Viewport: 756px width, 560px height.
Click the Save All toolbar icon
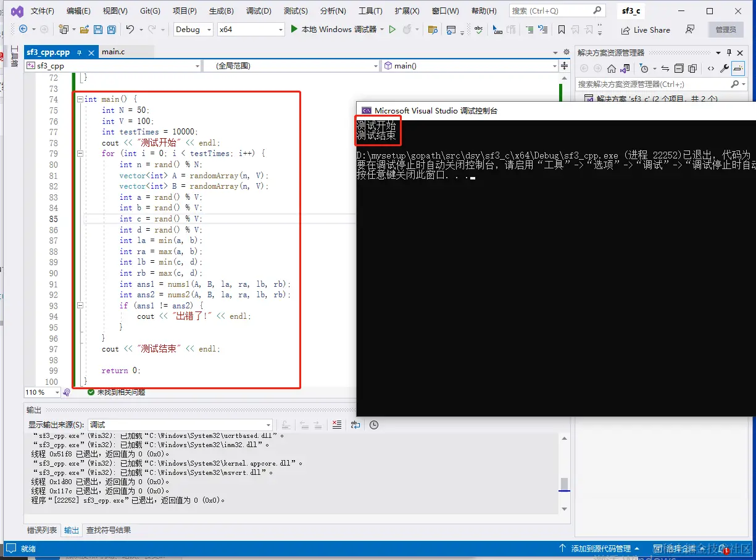tap(111, 30)
